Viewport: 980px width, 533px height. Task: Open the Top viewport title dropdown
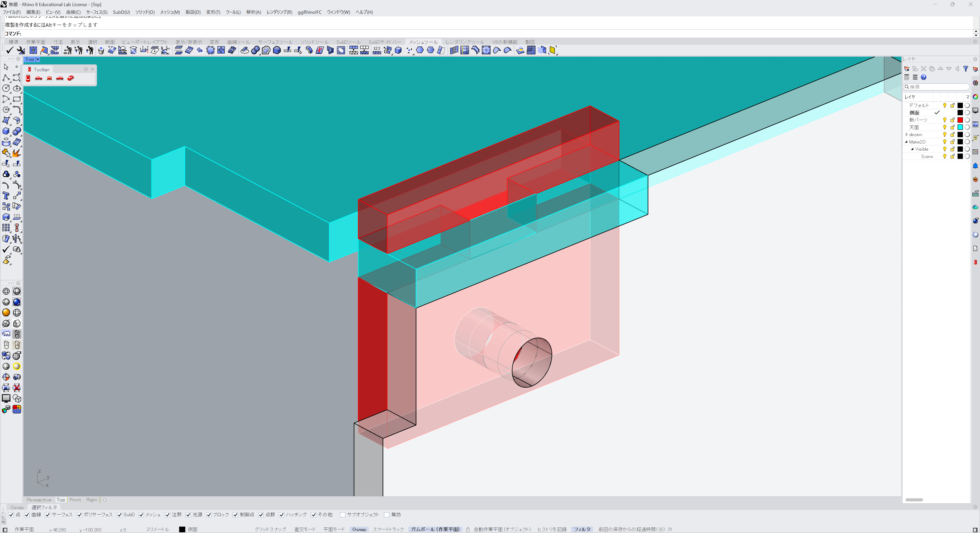(38, 59)
